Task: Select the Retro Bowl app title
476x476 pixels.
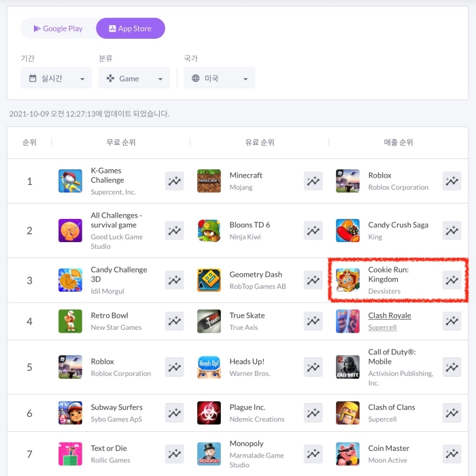Action: coord(109,316)
